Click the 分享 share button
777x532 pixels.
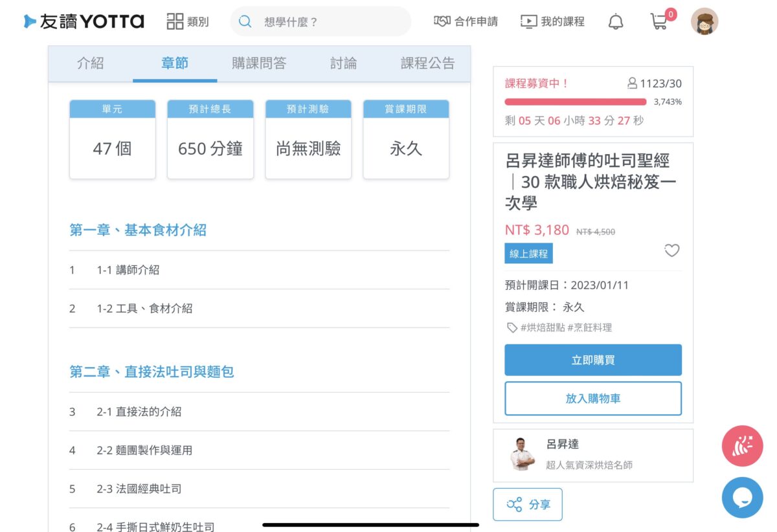pyautogui.click(x=528, y=505)
